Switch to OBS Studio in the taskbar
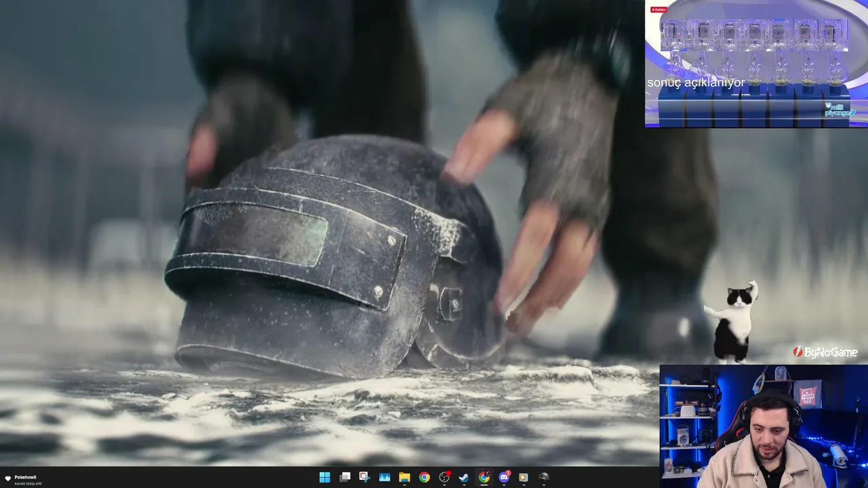This screenshot has width=868, height=488. point(444,477)
